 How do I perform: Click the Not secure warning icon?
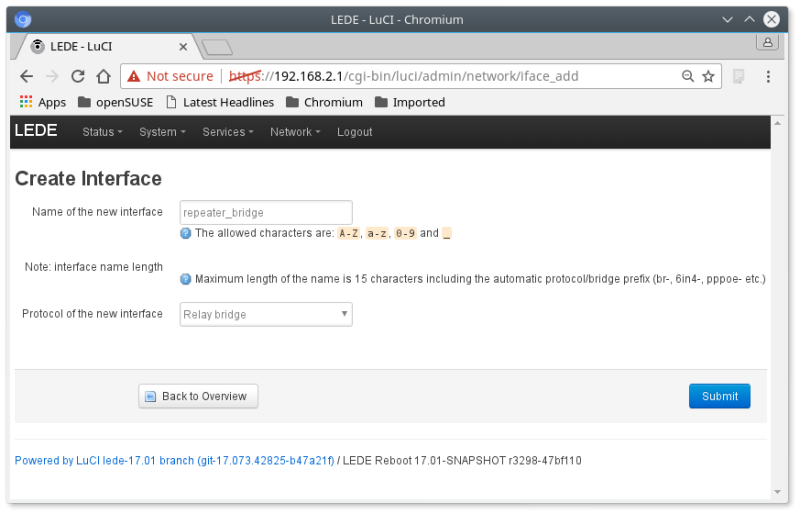134,77
